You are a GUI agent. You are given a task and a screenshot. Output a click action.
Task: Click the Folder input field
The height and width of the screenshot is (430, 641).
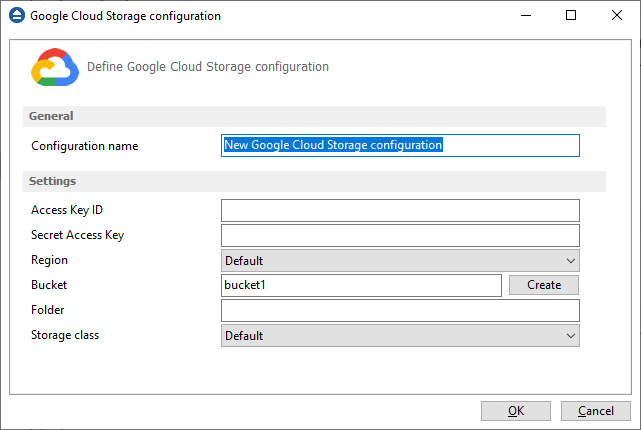click(x=400, y=311)
